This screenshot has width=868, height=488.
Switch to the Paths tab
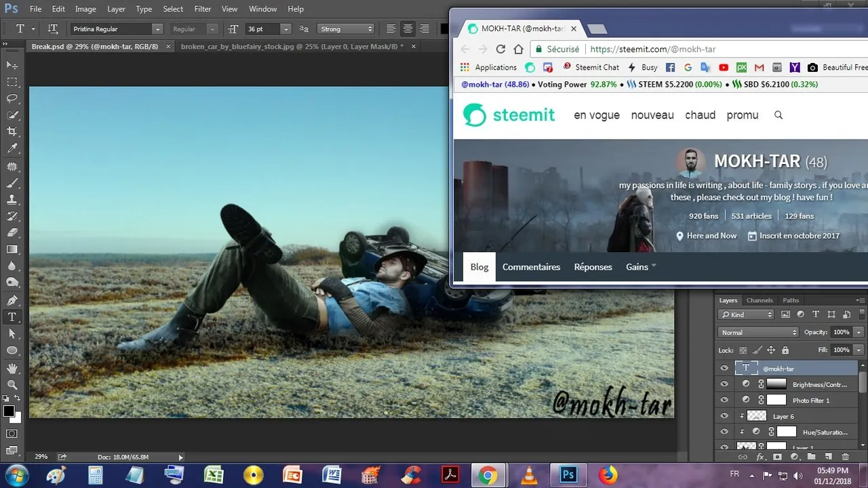pos(791,300)
